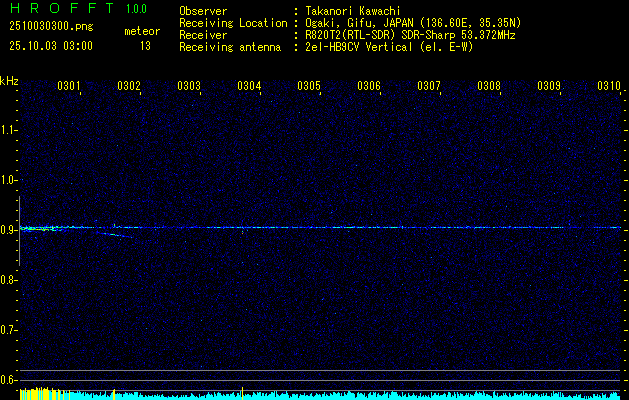
Task: Click the meteor count 13
Action: click(145, 46)
